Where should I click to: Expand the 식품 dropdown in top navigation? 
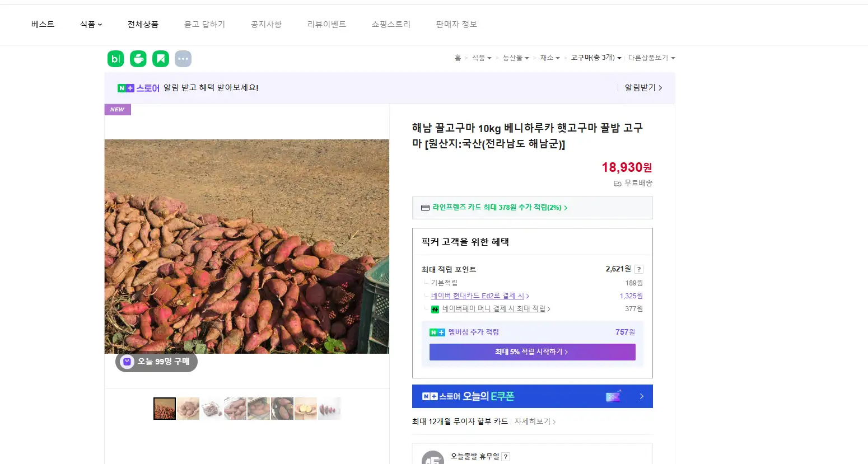pyautogui.click(x=91, y=25)
